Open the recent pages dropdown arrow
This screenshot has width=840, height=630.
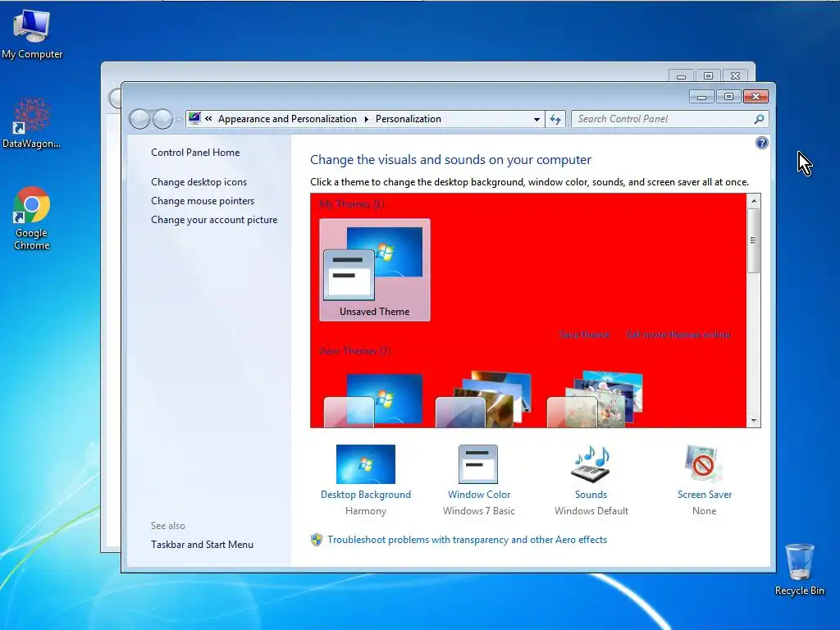[x=178, y=120]
